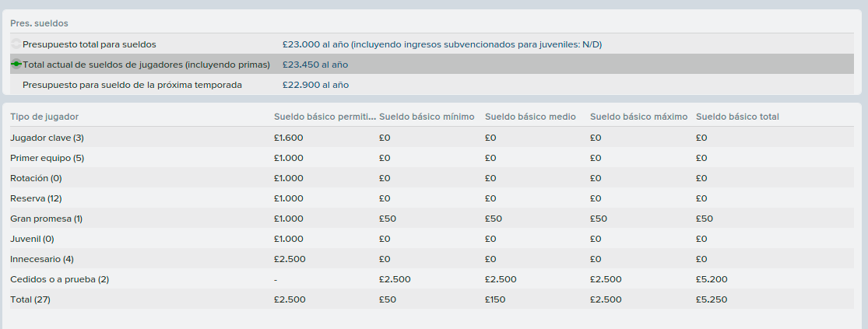868x329 pixels.
Task: Select the Jugador clave (3) row
Action: (x=432, y=138)
